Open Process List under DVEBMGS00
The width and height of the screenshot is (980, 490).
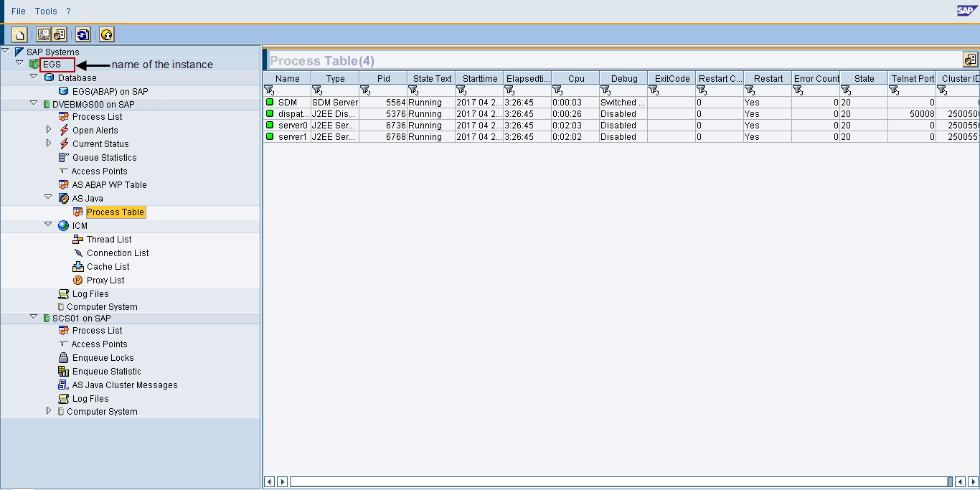coord(97,117)
